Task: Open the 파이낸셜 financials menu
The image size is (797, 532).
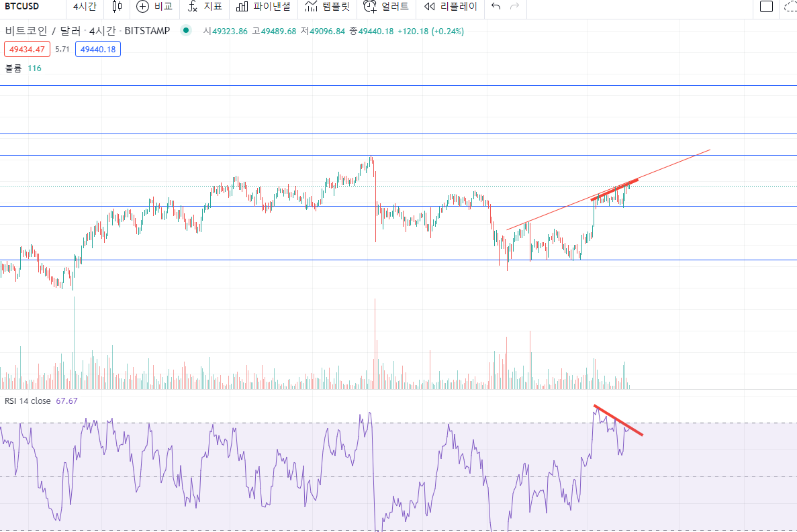Action: click(263, 7)
